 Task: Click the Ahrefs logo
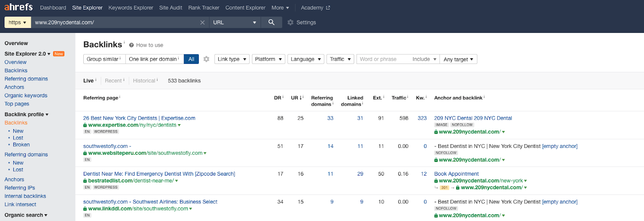(19, 7)
